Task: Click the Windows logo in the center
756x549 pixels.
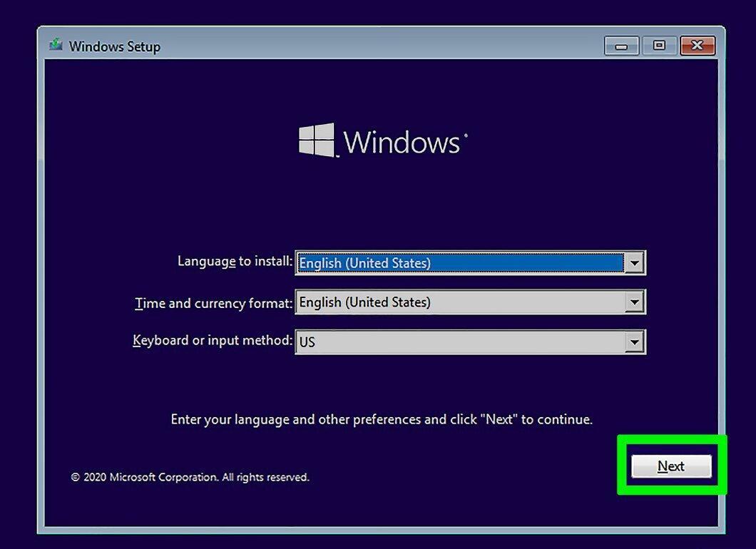Action: (317, 140)
